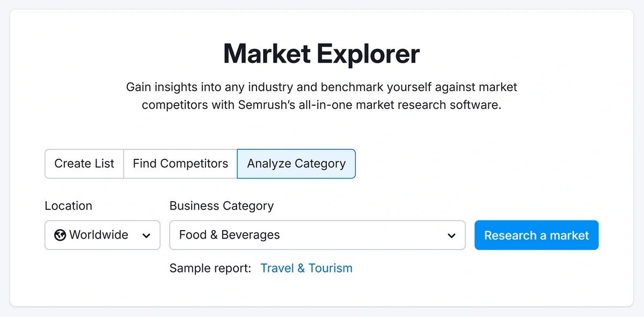Click the 'Sample report:' label text
The width and height of the screenshot is (644, 317).
pyautogui.click(x=210, y=268)
